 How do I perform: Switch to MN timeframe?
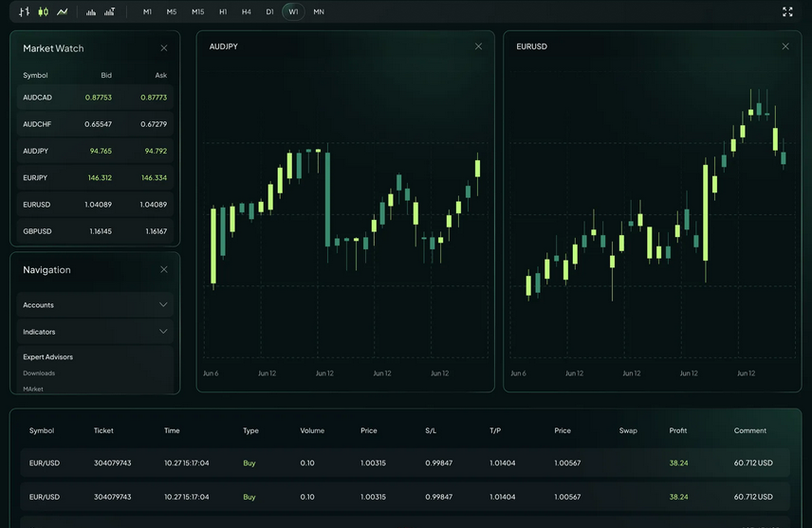pos(319,12)
